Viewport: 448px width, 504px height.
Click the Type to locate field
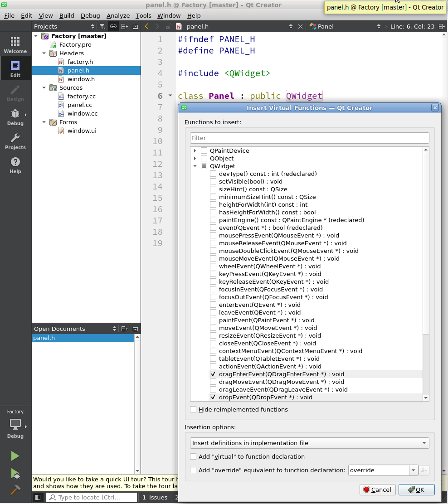pos(92,497)
